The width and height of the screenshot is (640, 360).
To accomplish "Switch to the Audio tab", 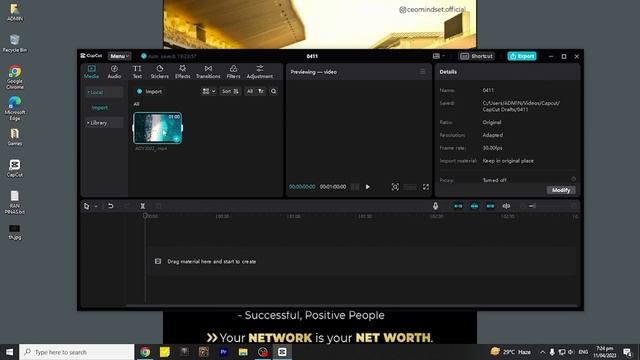I will (x=114, y=71).
